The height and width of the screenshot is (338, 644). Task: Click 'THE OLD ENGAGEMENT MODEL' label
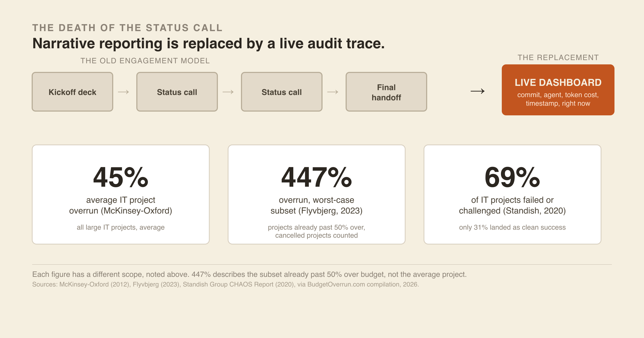pos(145,61)
